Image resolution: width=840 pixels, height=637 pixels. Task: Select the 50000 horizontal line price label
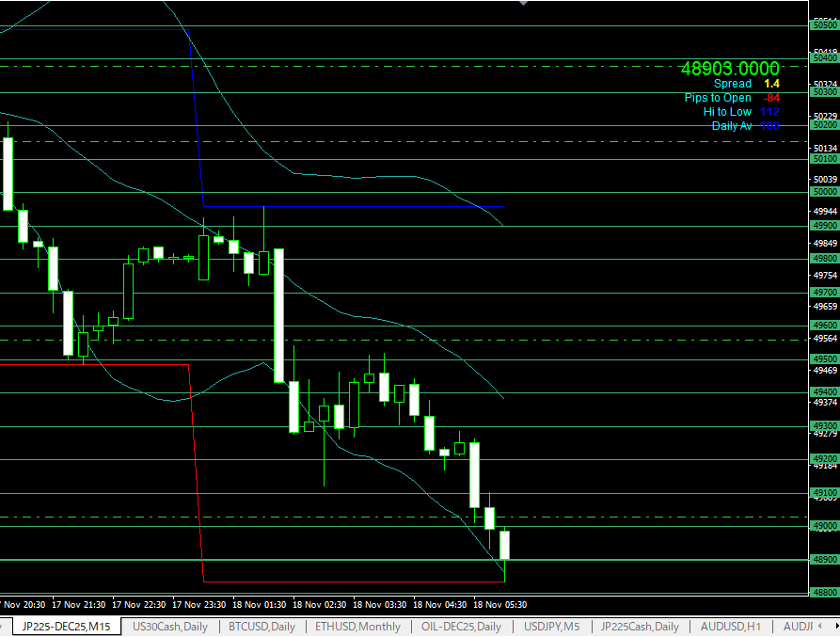(824, 192)
